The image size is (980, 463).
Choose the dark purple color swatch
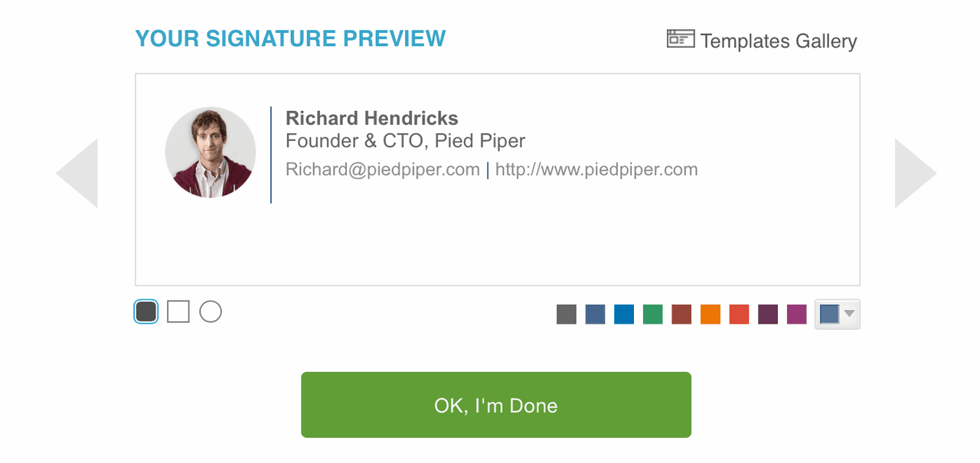coord(768,315)
